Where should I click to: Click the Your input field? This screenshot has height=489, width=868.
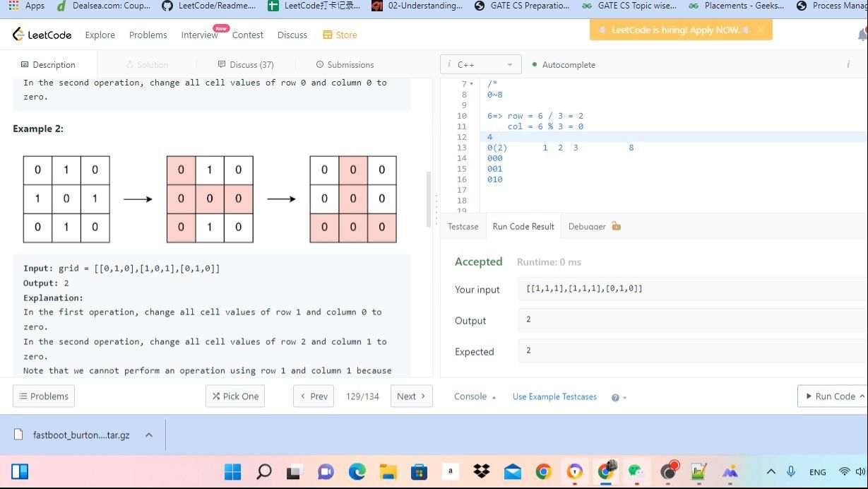pyautogui.click(x=692, y=289)
